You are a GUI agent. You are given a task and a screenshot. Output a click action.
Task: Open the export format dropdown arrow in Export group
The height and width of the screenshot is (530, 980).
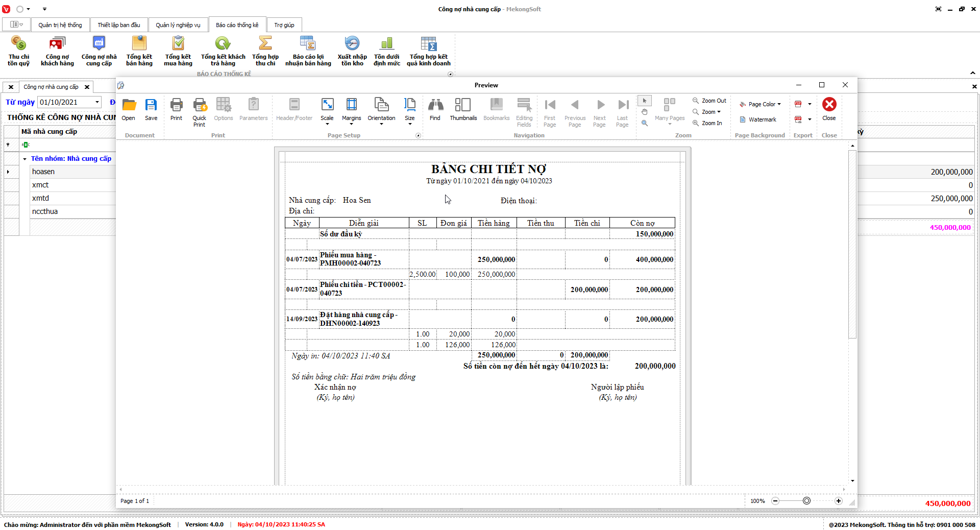(x=810, y=104)
